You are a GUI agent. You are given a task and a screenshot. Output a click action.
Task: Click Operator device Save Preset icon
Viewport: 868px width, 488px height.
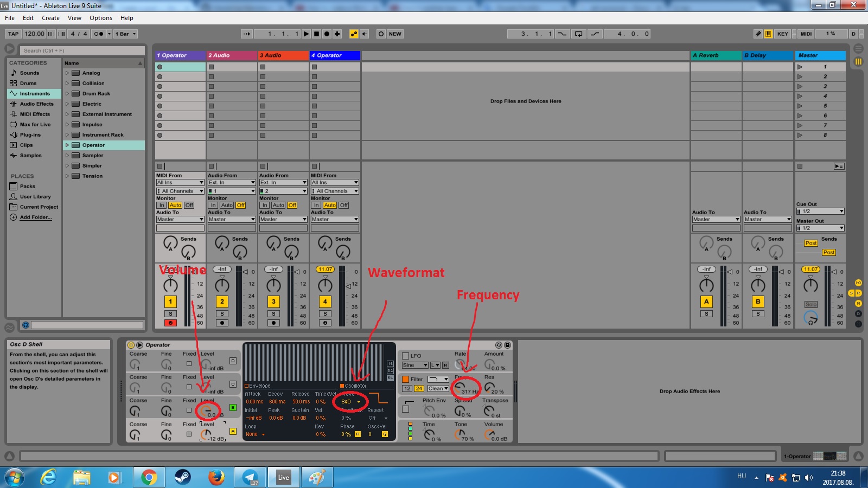click(507, 345)
